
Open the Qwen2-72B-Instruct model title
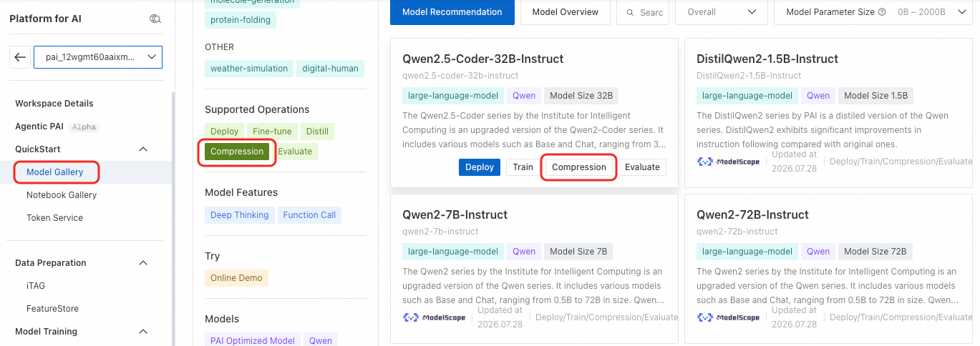[753, 214]
